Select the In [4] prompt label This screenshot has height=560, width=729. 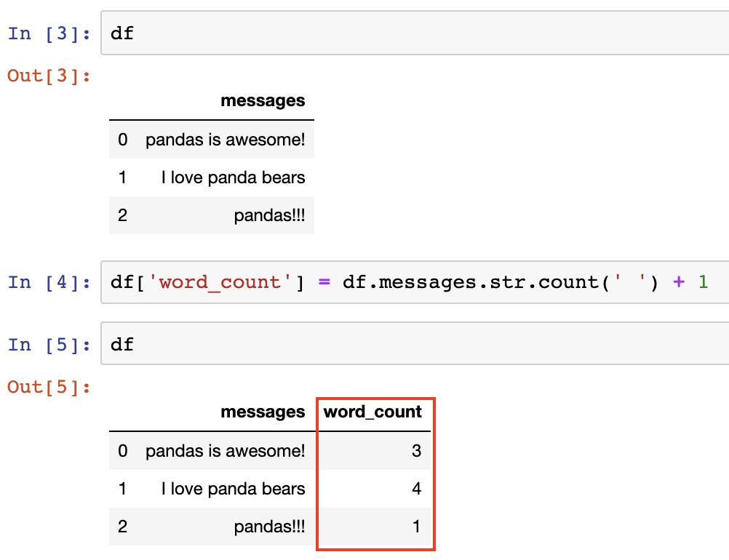point(49,282)
